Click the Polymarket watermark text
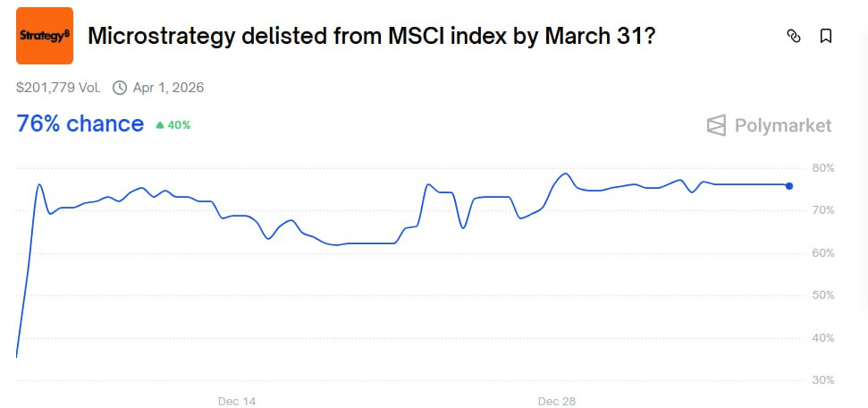 [x=783, y=125]
